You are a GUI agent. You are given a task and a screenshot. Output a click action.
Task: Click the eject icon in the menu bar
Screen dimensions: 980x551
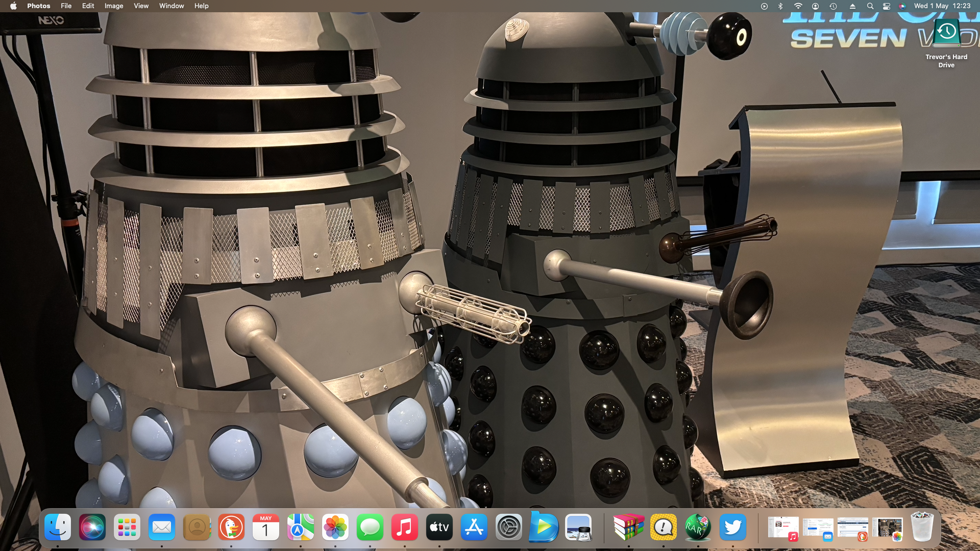tap(852, 6)
